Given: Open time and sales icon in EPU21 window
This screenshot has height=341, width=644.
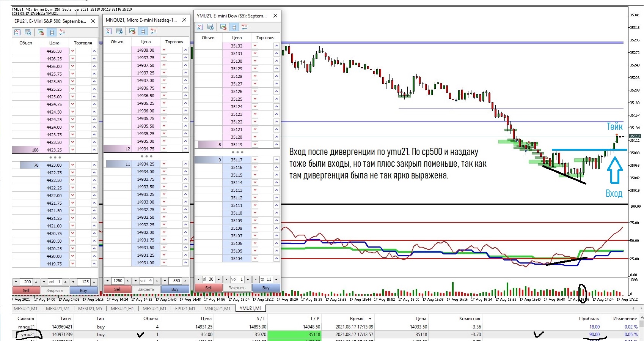Looking at the screenshot, I should pyautogui.click(x=28, y=32).
